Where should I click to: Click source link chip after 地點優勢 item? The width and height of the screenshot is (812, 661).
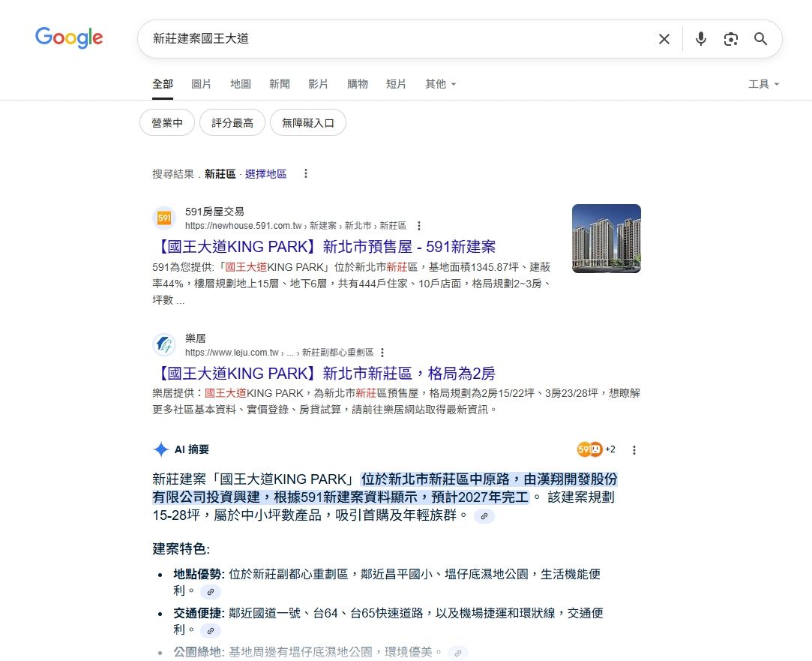[x=211, y=591]
